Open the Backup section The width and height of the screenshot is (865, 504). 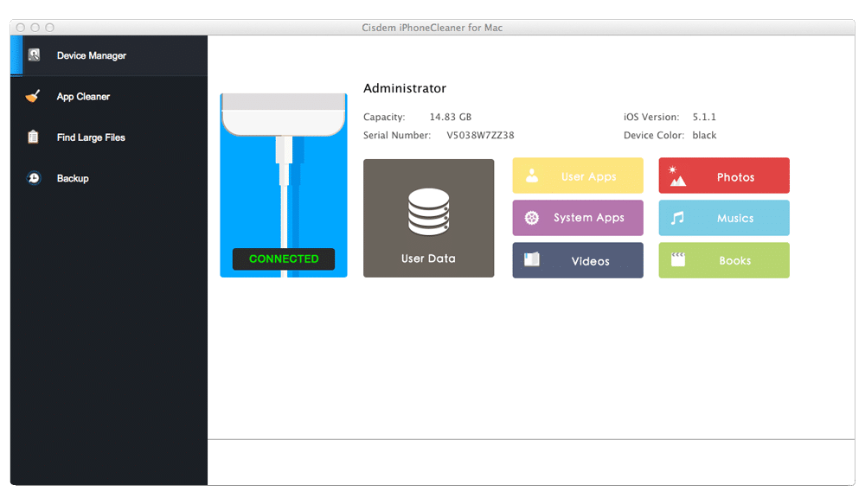pos(109,178)
